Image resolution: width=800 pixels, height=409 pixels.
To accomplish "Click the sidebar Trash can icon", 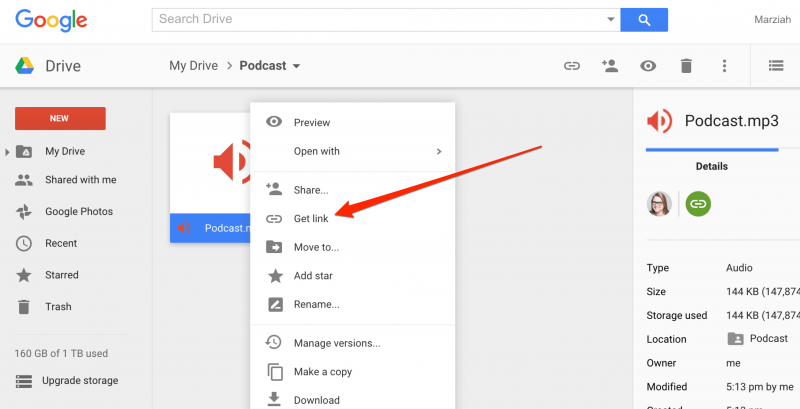I will click(x=23, y=307).
